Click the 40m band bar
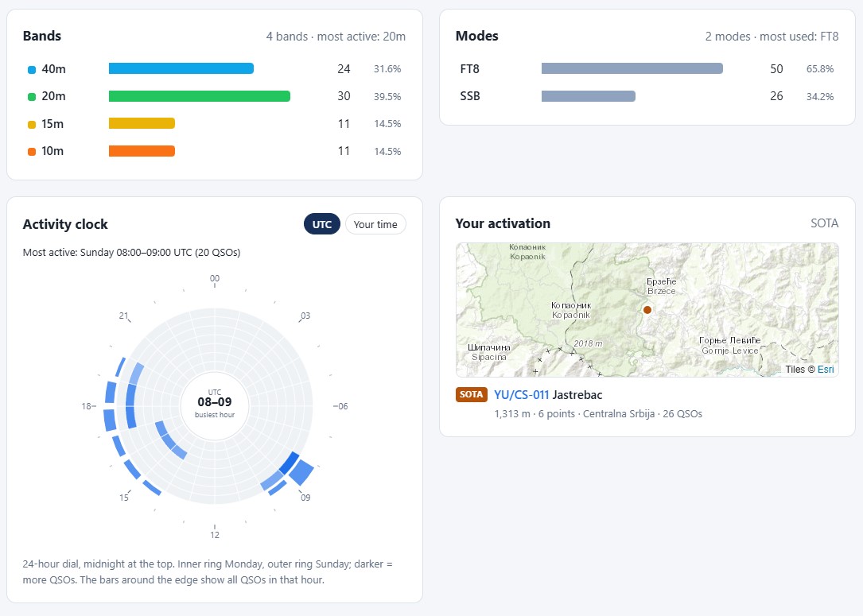863x616 pixels. [x=181, y=68]
